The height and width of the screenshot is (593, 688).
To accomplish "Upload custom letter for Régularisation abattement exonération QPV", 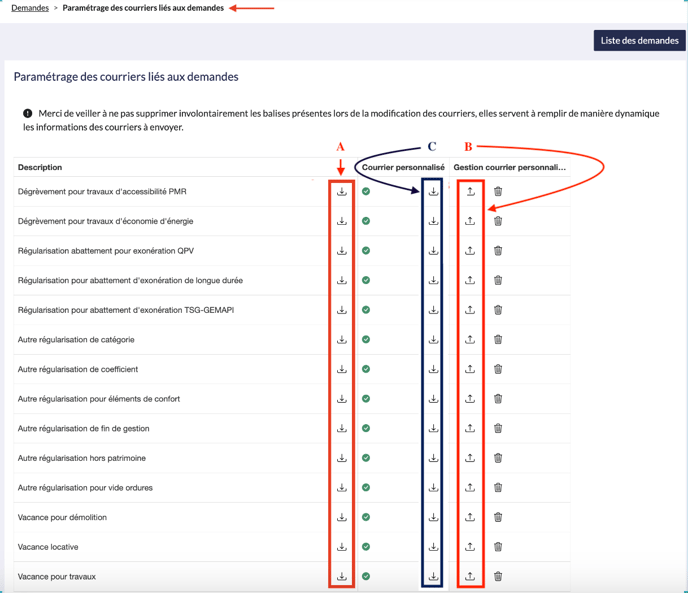I will (470, 251).
